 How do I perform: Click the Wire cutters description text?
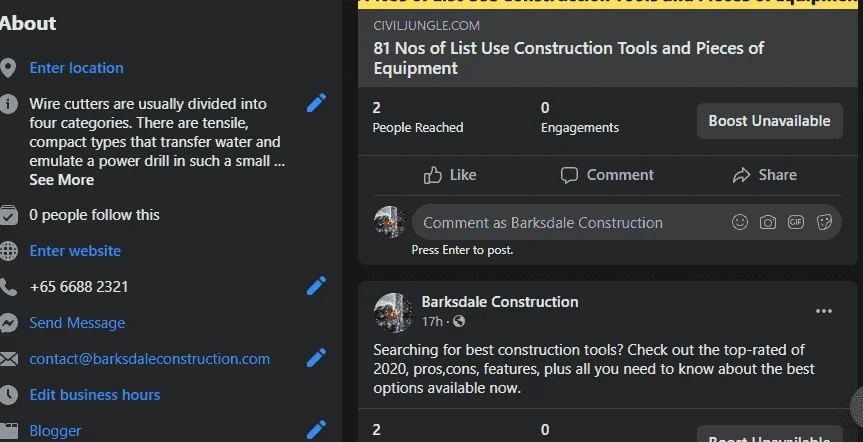(157, 133)
